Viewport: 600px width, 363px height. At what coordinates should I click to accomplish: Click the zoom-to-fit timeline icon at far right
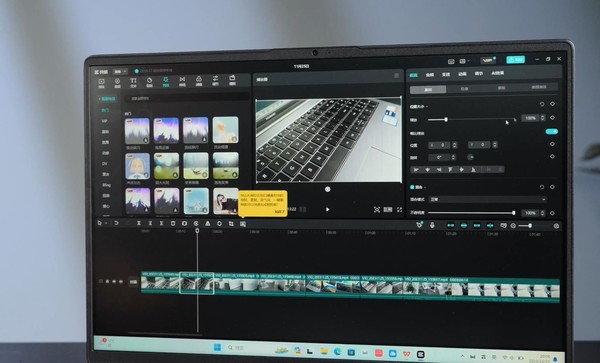[x=556, y=226]
